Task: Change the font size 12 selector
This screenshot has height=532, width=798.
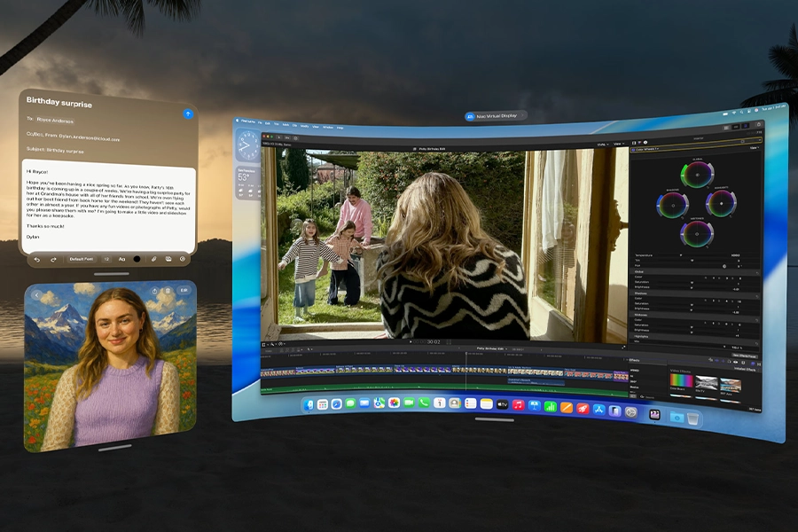Action: (106, 259)
